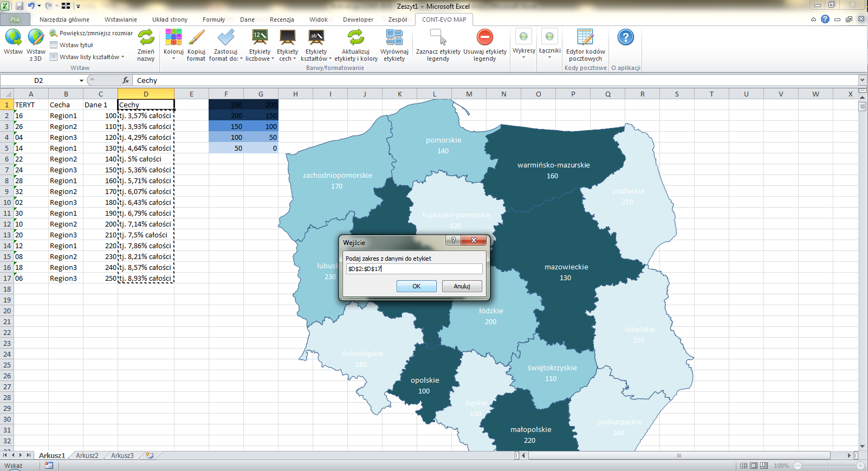This screenshot has height=471, width=868.
Task: Click the dialog help question mark button
Action: pos(454,240)
